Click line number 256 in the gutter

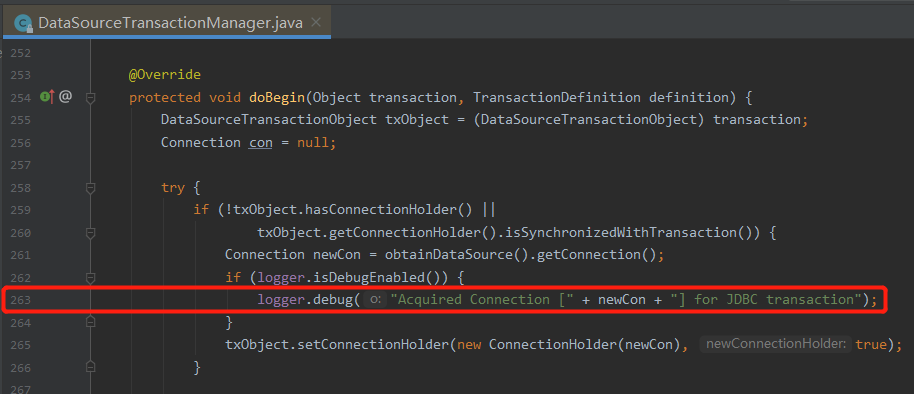[x=20, y=143]
